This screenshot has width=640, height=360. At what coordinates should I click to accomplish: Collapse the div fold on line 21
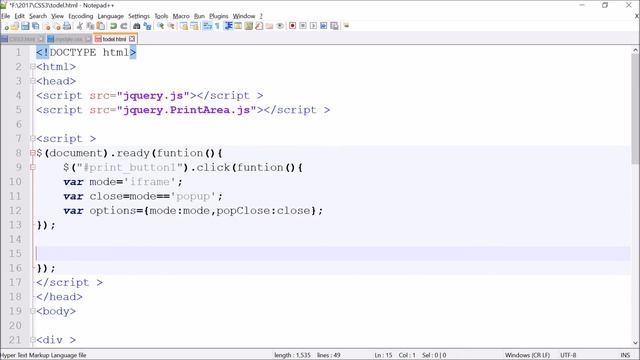33,340
